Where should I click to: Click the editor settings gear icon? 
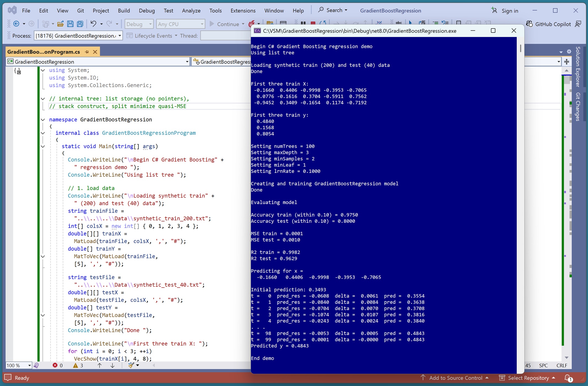tap(569, 52)
